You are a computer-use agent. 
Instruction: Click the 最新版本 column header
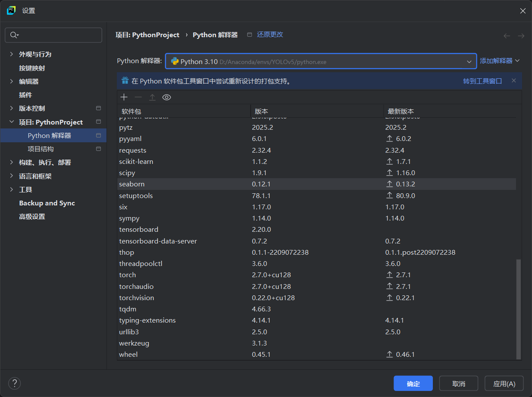450,111
